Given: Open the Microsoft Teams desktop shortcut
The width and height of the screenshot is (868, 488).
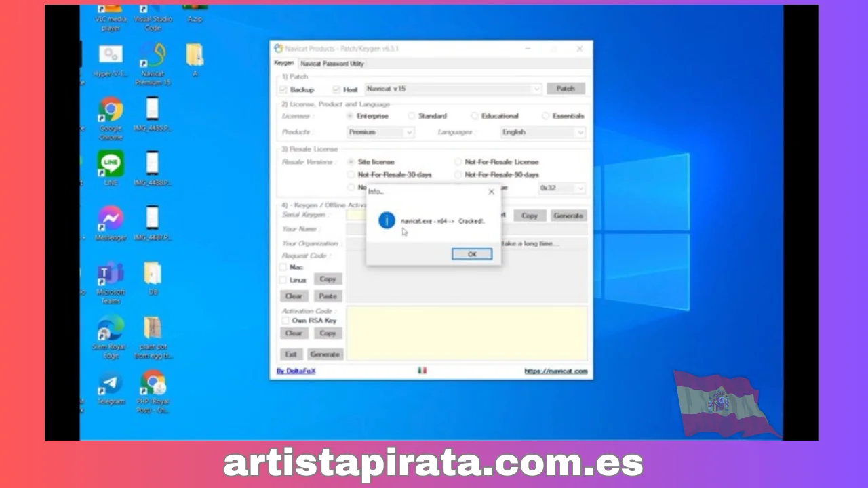Looking at the screenshot, I should coord(111,283).
